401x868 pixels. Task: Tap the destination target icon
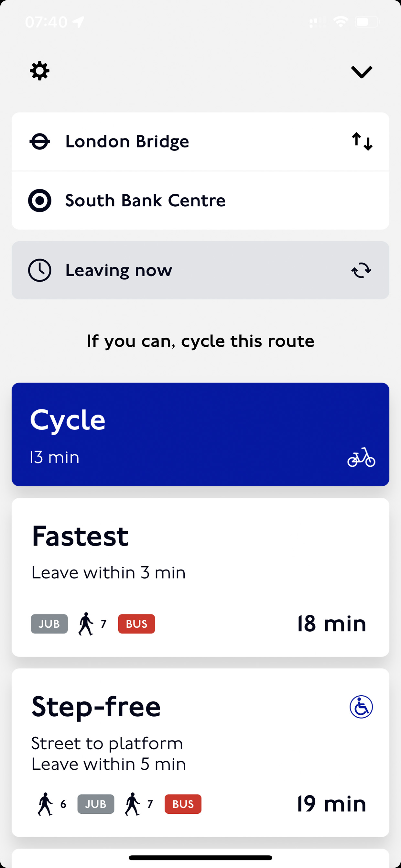pyautogui.click(x=40, y=201)
